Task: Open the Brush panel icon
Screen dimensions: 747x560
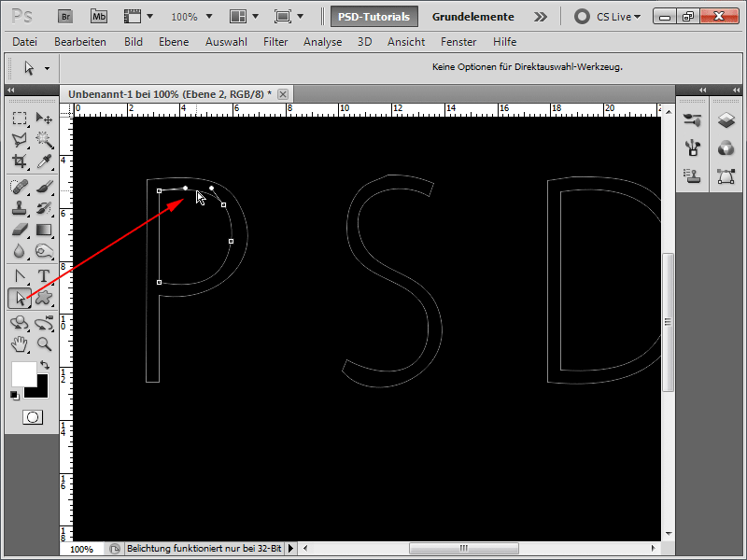Action: point(692,148)
